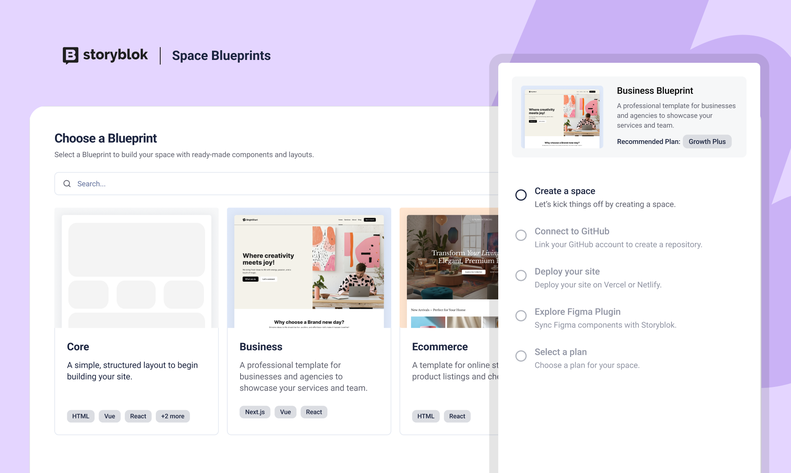Click the Business Blueprint panel thumbnail
This screenshot has width=791, height=473.
click(x=562, y=116)
